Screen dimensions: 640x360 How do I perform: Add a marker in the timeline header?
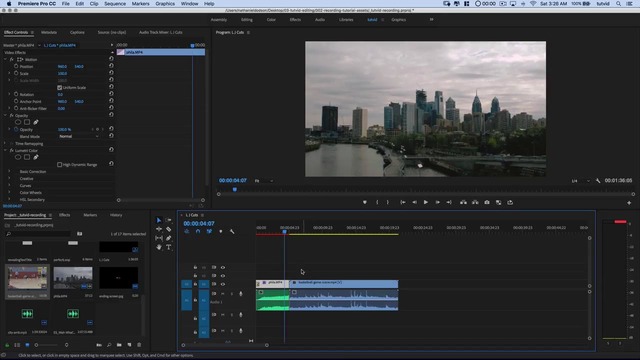(x=221, y=231)
